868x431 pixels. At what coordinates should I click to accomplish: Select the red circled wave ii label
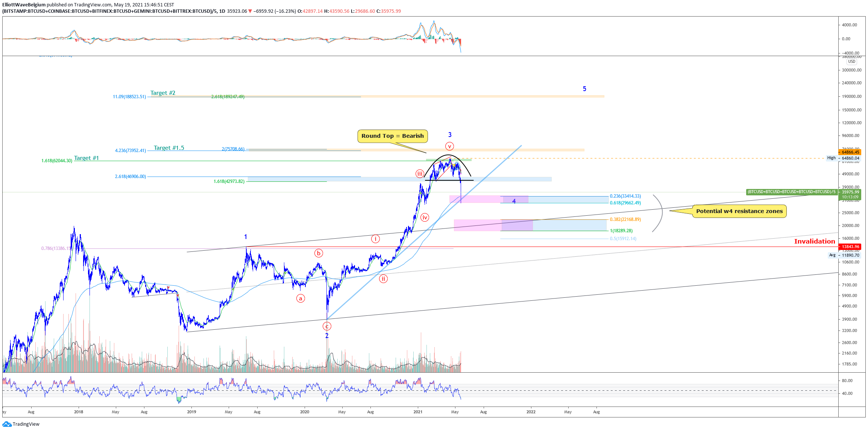(383, 279)
